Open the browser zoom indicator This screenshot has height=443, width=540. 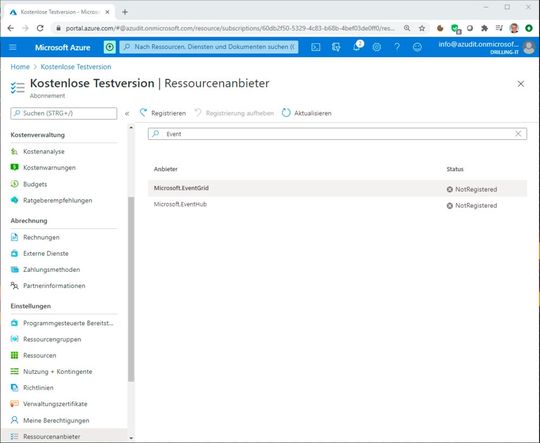[x=407, y=28]
